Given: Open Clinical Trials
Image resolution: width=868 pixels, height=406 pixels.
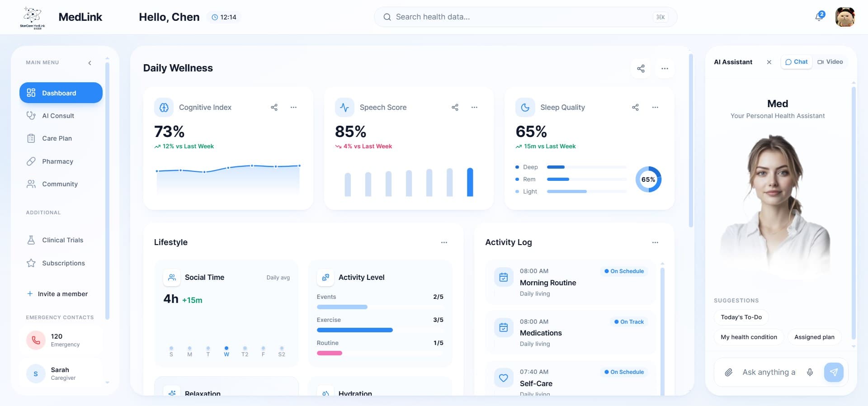Looking at the screenshot, I should click(61, 240).
